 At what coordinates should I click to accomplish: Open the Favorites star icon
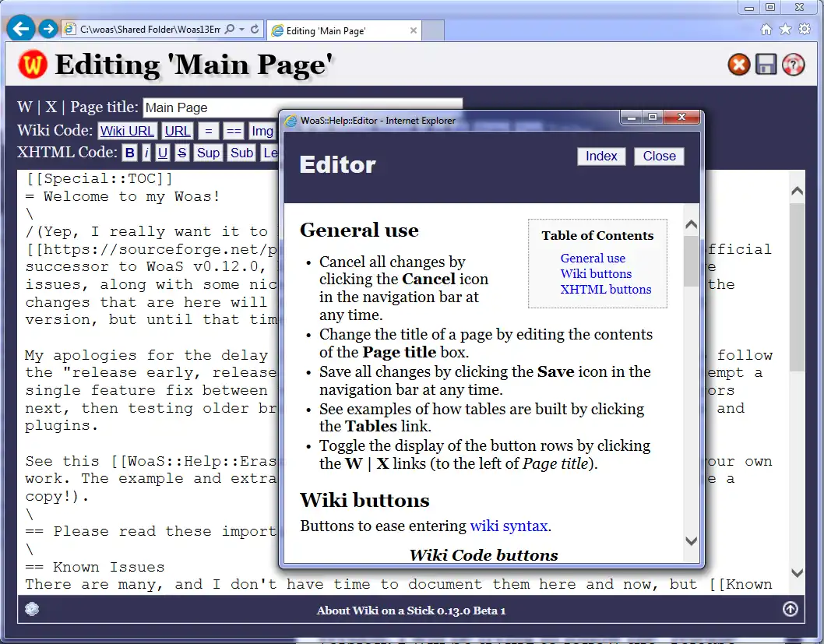[x=785, y=30]
